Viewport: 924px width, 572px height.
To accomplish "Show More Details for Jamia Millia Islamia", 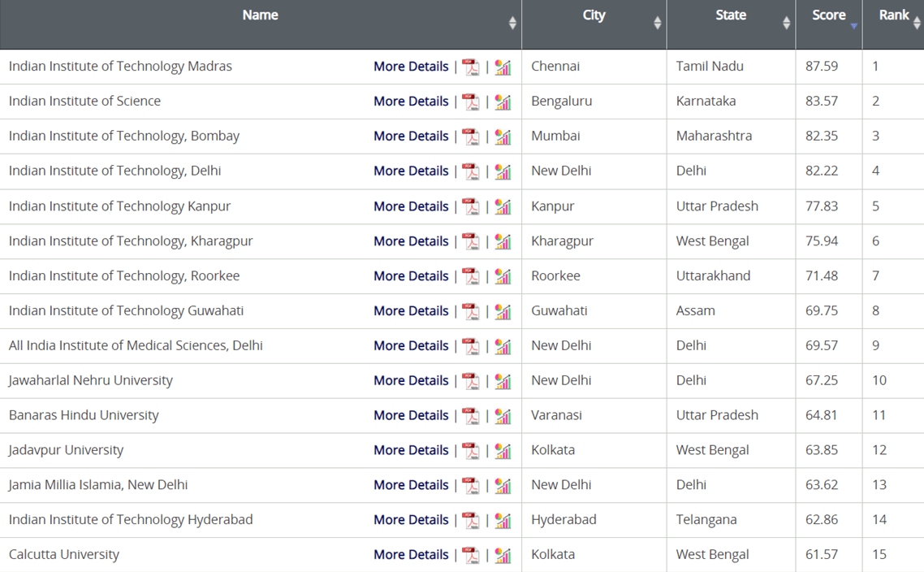I will tap(411, 485).
